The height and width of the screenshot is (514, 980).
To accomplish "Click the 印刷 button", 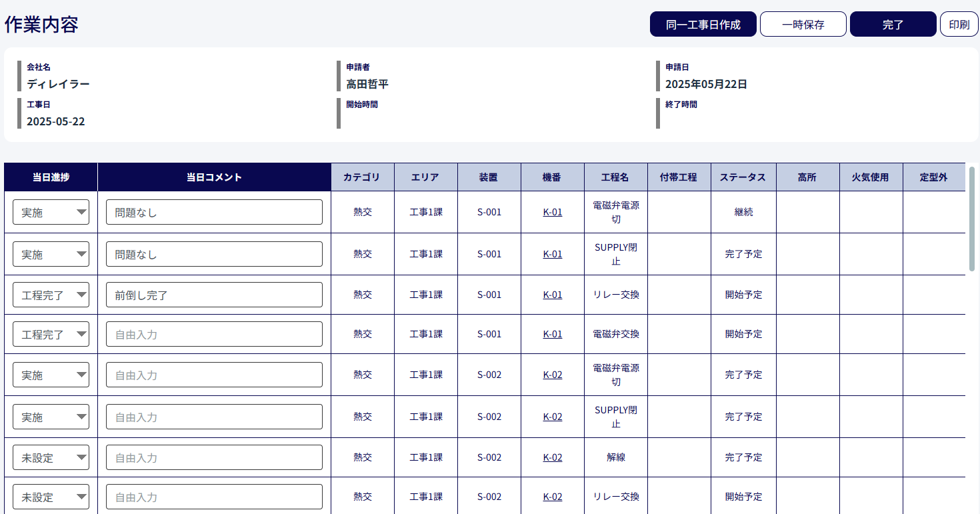I will [x=959, y=25].
